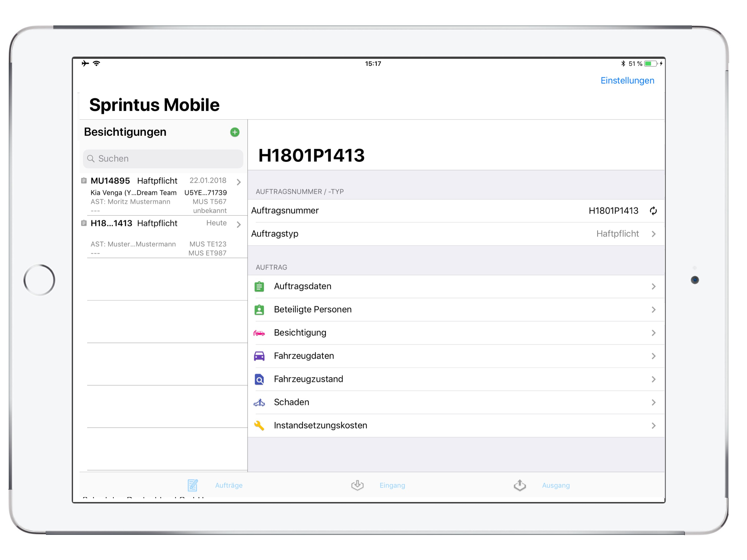Tap the airplane mode icon in status bar
The width and height of the screenshot is (747, 560).
coord(85,63)
